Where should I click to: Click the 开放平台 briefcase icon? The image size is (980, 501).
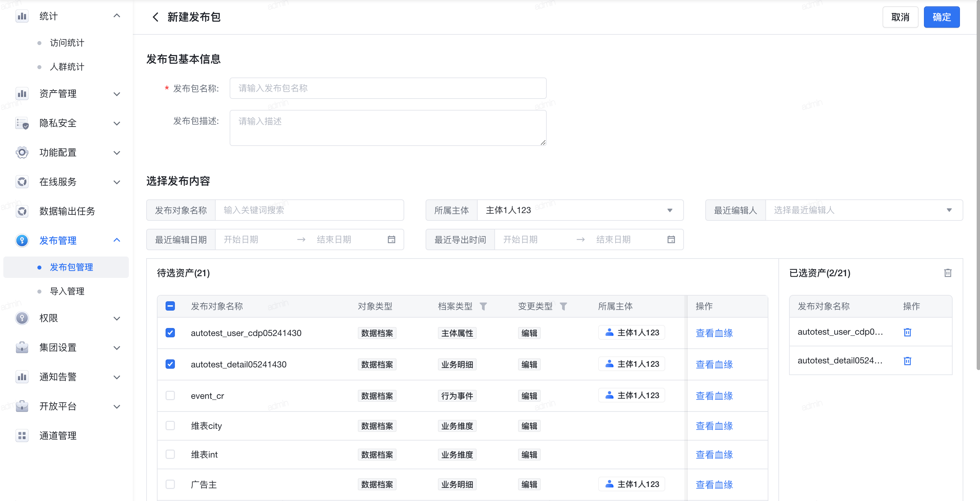[x=22, y=406]
